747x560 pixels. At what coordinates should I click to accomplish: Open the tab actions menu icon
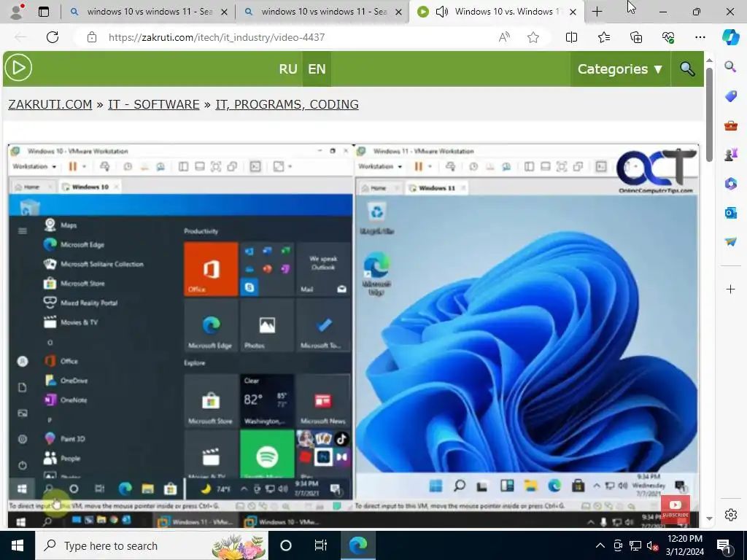click(x=43, y=12)
